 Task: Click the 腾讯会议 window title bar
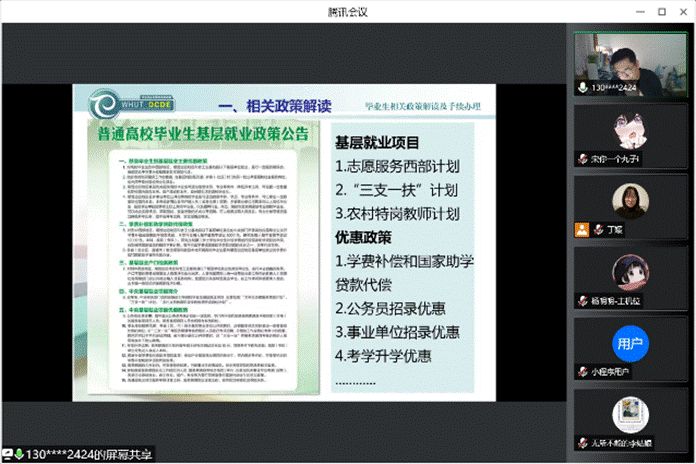[347, 11]
